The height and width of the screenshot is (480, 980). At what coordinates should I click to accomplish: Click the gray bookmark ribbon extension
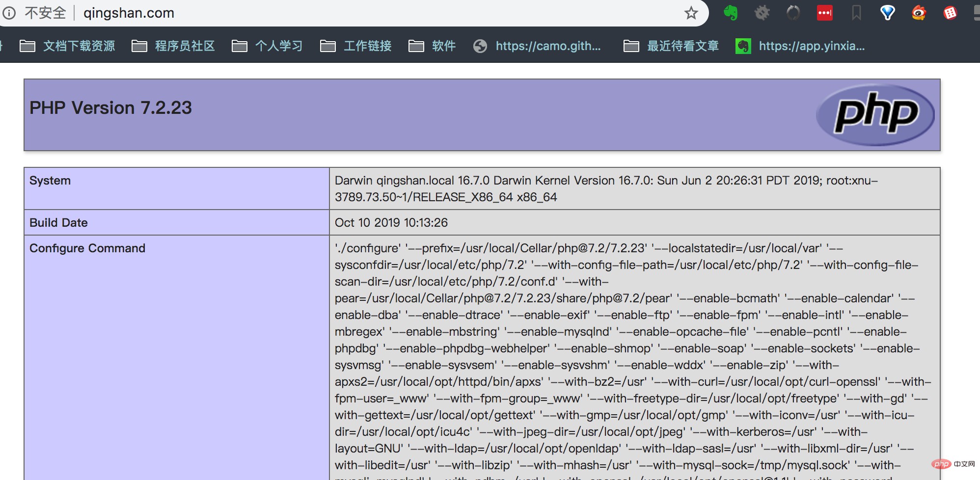[x=856, y=13]
